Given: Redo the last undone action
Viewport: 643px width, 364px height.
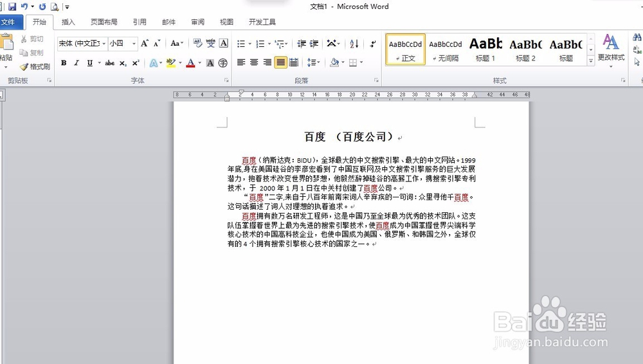Looking at the screenshot, I should 42,6.
